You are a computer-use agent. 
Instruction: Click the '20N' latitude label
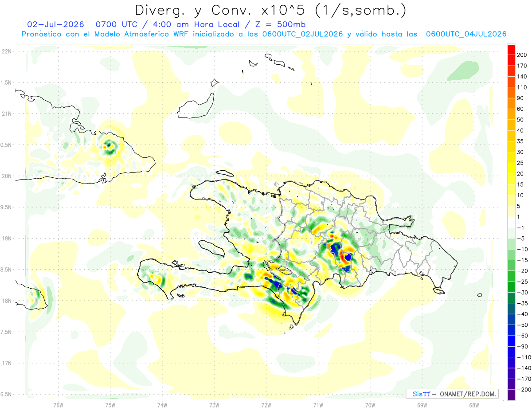point(6,176)
